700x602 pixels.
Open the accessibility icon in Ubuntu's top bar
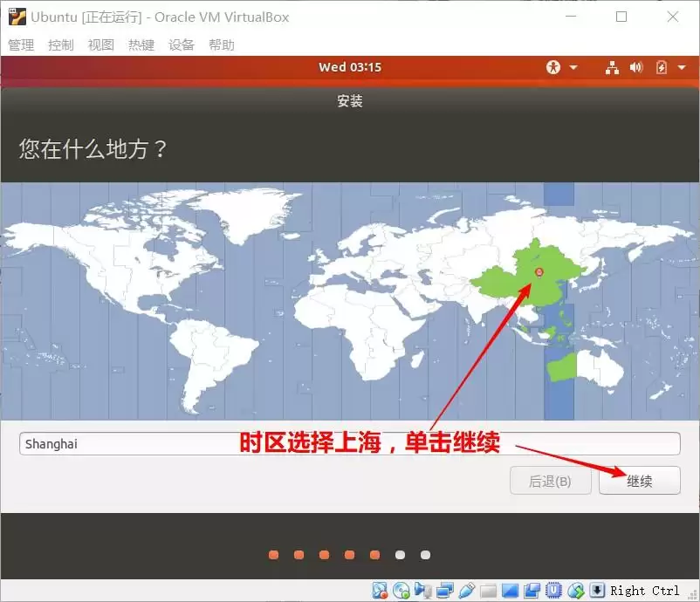pyautogui.click(x=553, y=67)
